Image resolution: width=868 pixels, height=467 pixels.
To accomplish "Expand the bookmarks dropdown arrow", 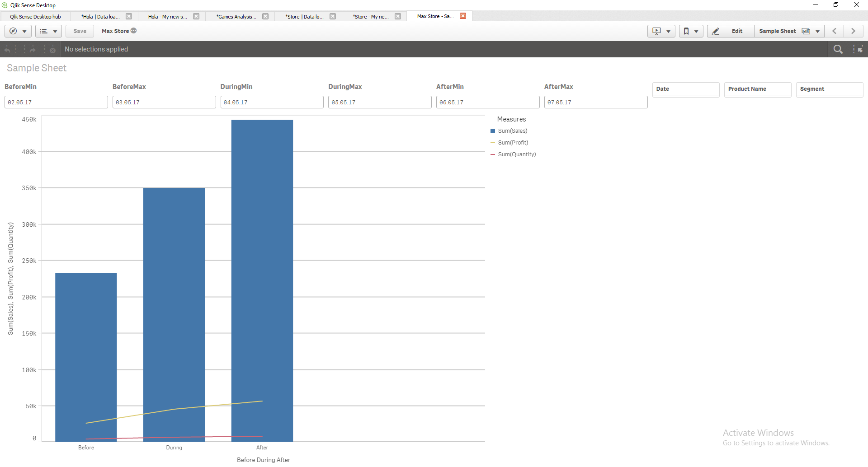I will pos(696,32).
